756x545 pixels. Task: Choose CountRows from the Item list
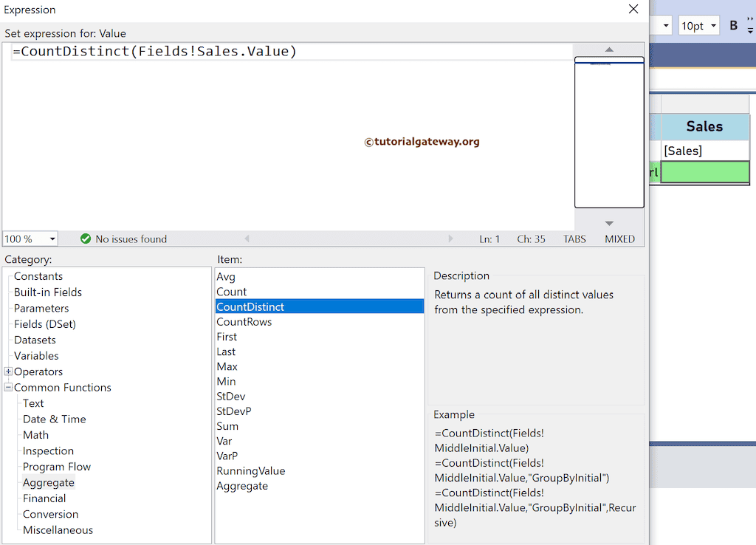pyautogui.click(x=244, y=321)
